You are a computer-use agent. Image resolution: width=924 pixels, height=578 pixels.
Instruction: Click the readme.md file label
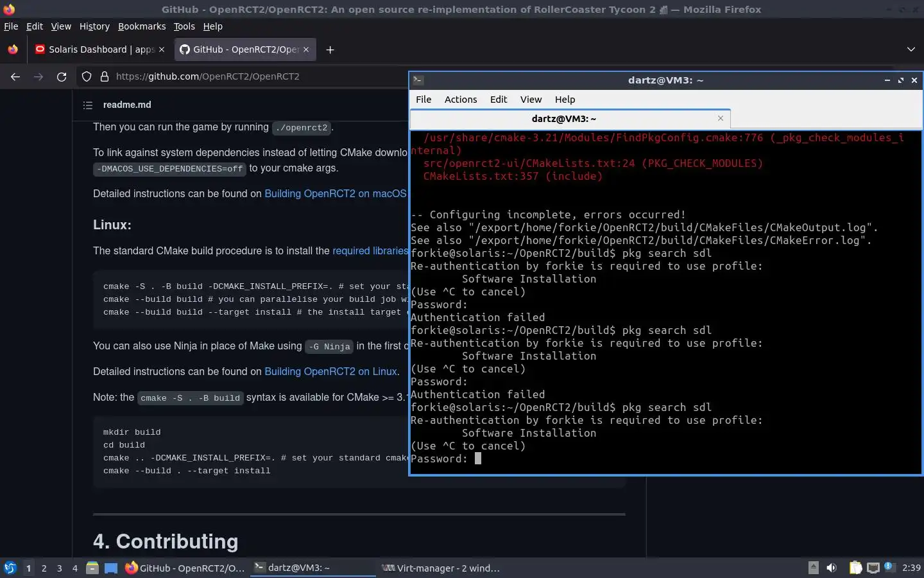(127, 105)
